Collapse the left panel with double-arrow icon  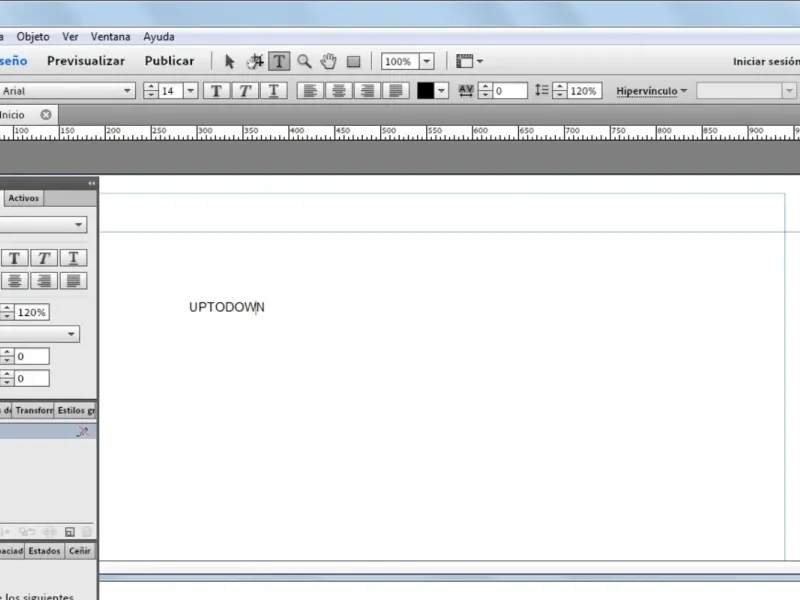click(92, 183)
